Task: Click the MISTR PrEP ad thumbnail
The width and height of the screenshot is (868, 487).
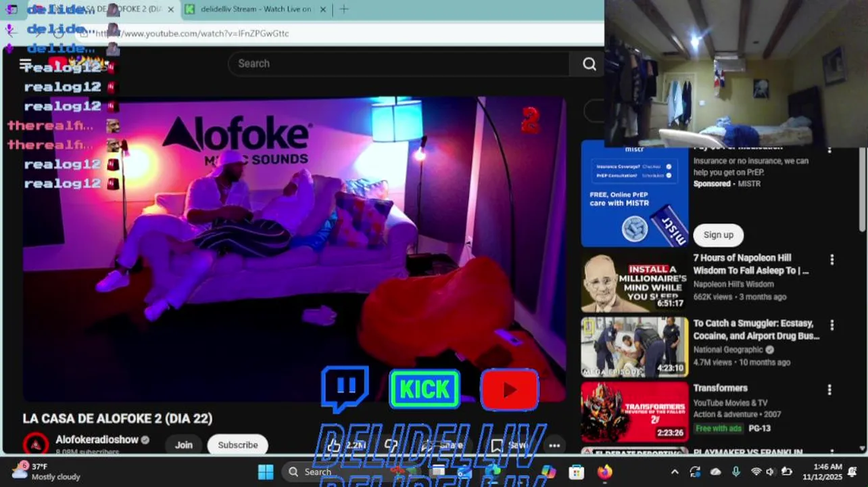Action: [x=634, y=193]
